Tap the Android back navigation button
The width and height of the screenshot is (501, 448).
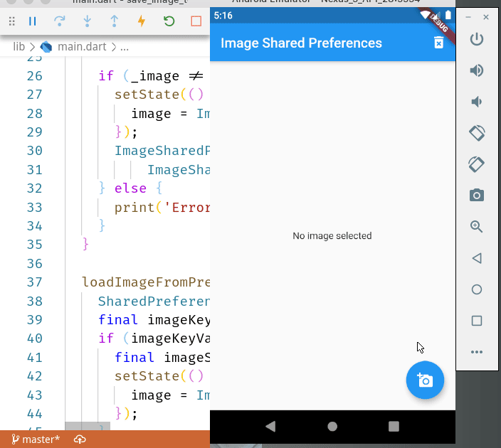point(270,426)
